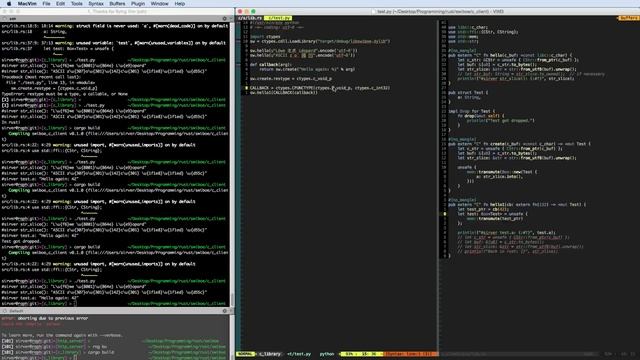Click the close circle of Default terminal pane
The height and width of the screenshot is (360, 640).
(x=5, y=311)
